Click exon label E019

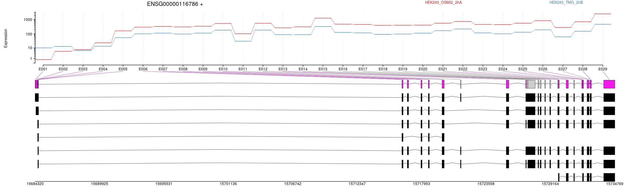(x=403, y=69)
